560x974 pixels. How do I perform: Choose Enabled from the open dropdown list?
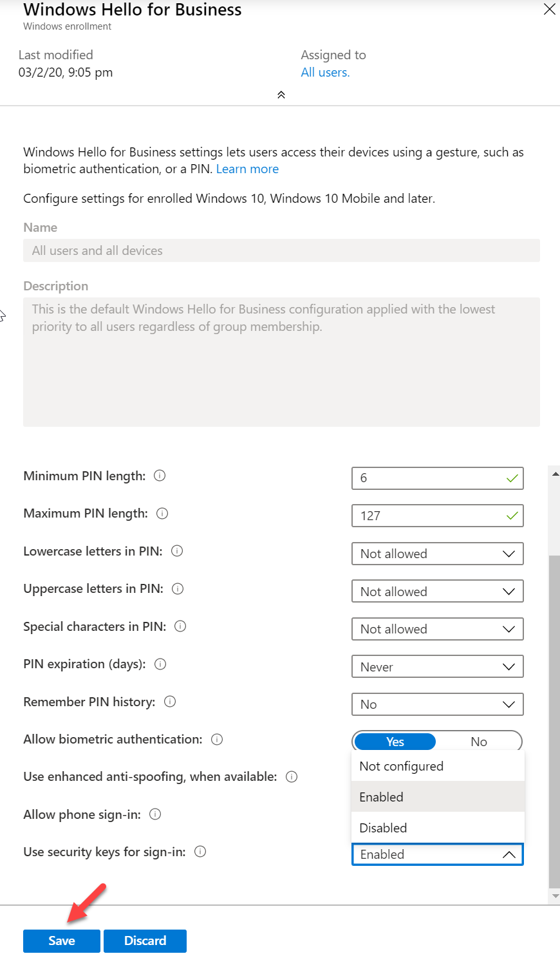[x=438, y=797]
